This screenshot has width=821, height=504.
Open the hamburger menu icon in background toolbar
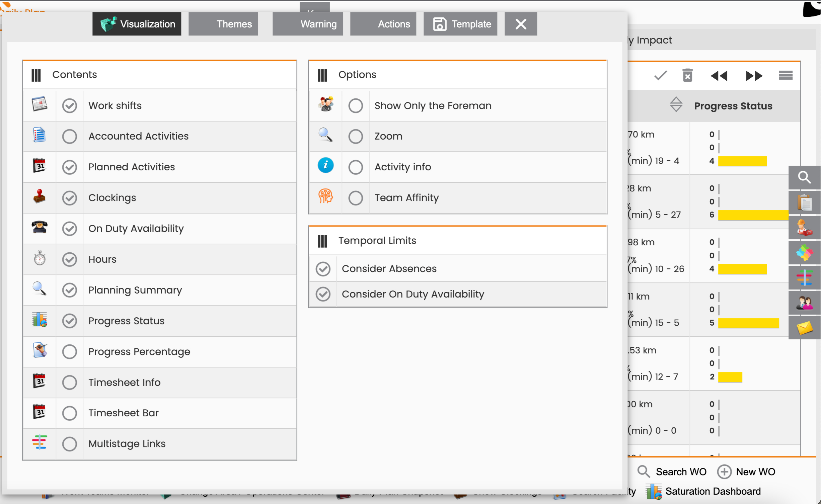click(x=786, y=75)
